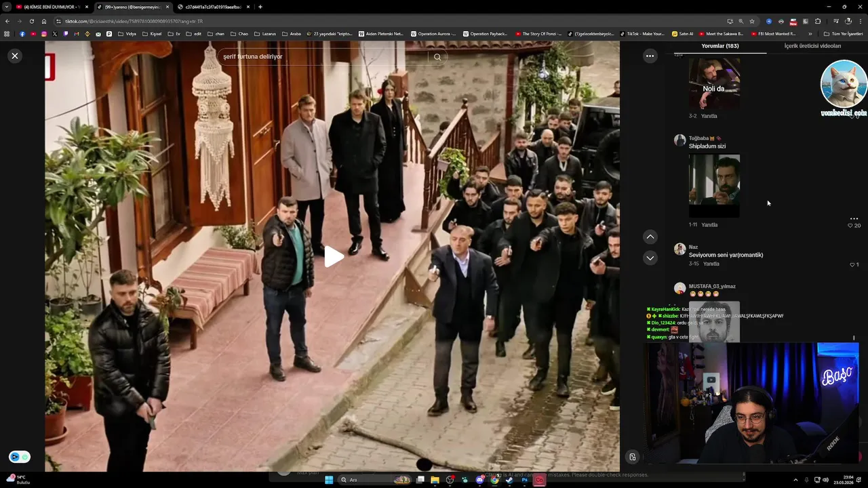The height and width of the screenshot is (488, 868).
Task: Click the browser home button
Action: 44,21
